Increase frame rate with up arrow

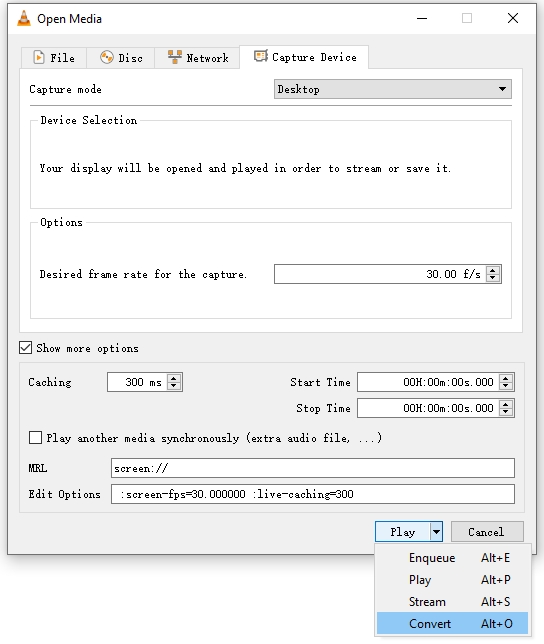[x=493, y=270]
